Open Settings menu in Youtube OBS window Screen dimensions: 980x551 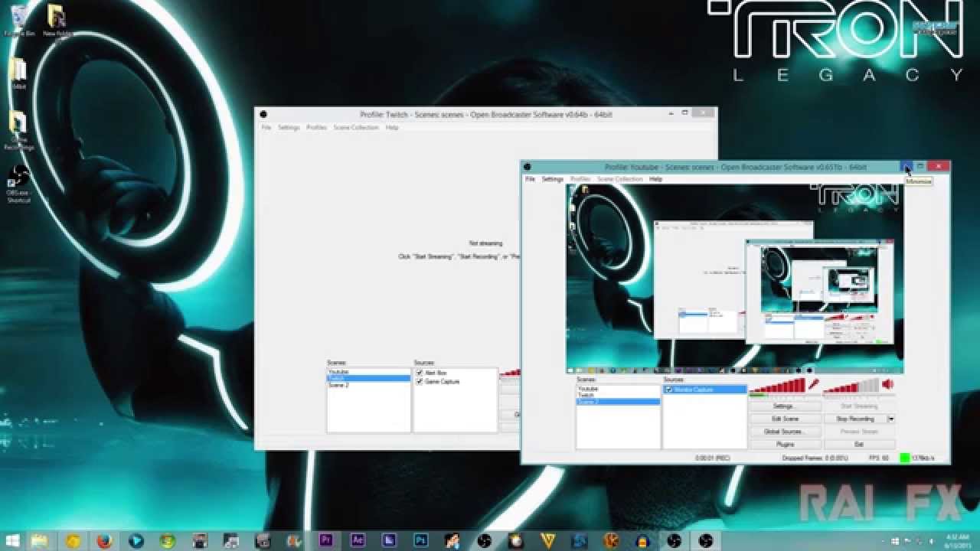[x=553, y=179]
